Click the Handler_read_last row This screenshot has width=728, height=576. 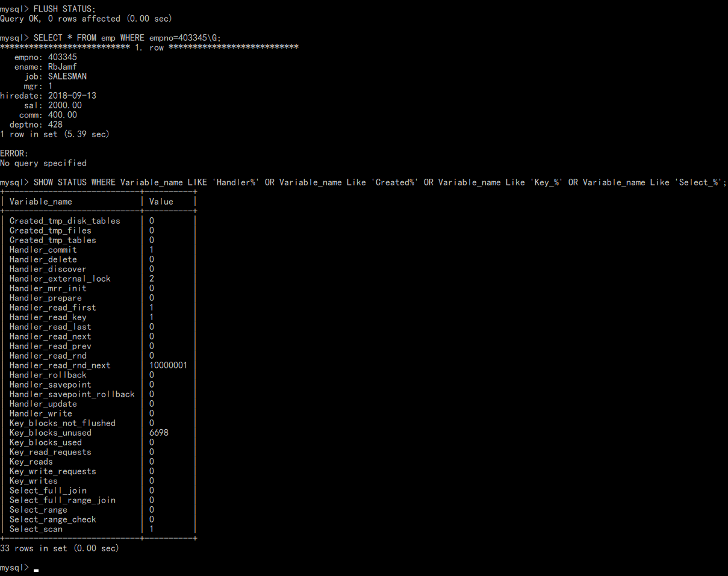98,327
